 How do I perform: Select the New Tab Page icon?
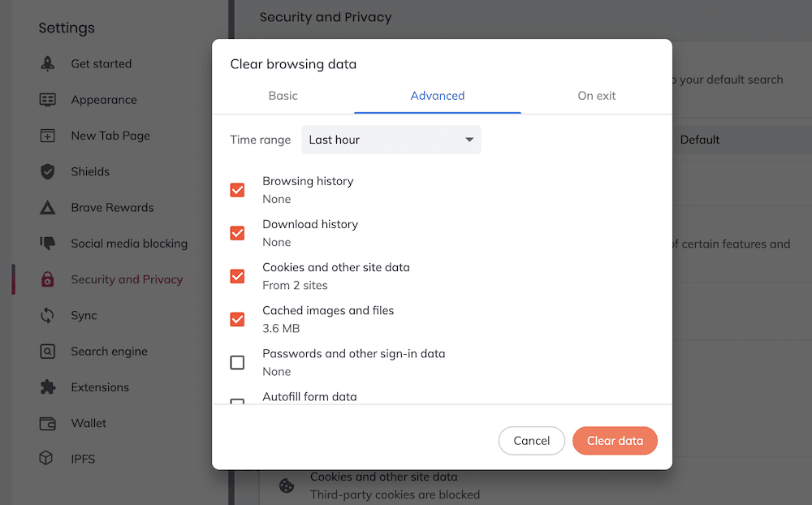[x=48, y=136]
